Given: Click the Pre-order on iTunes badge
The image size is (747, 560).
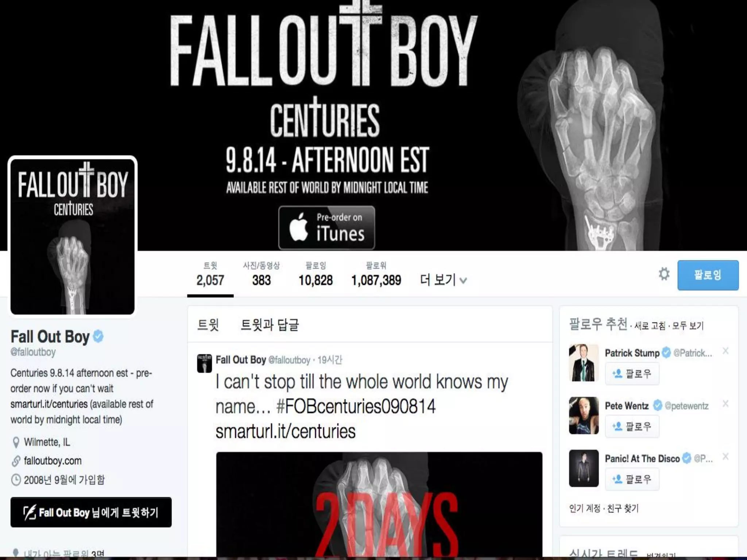Looking at the screenshot, I should tap(326, 227).
